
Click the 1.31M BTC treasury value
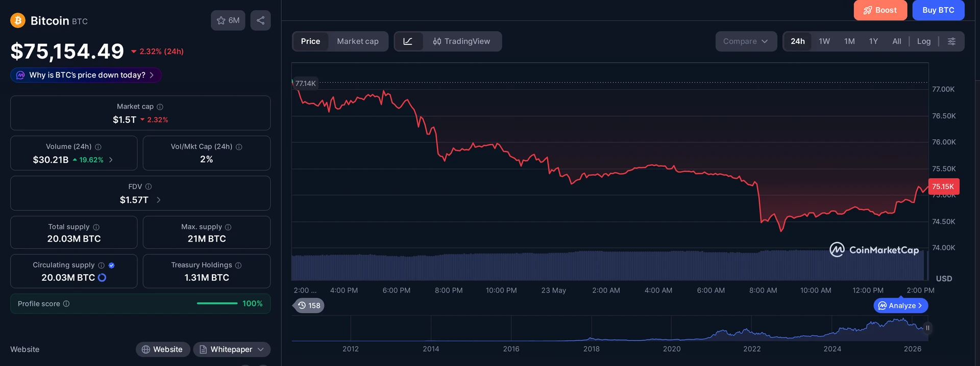tap(207, 278)
